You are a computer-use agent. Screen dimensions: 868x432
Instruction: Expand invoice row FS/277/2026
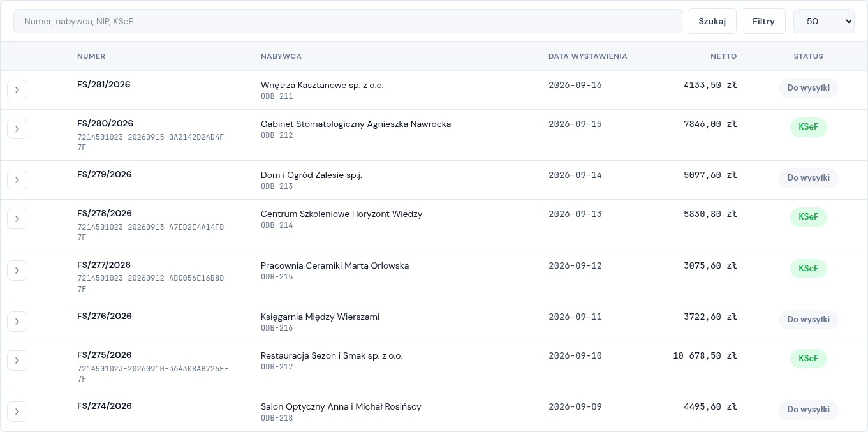pyautogui.click(x=17, y=271)
